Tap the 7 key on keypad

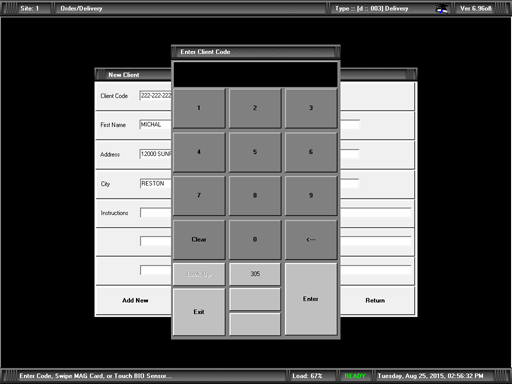coord(199,196)
